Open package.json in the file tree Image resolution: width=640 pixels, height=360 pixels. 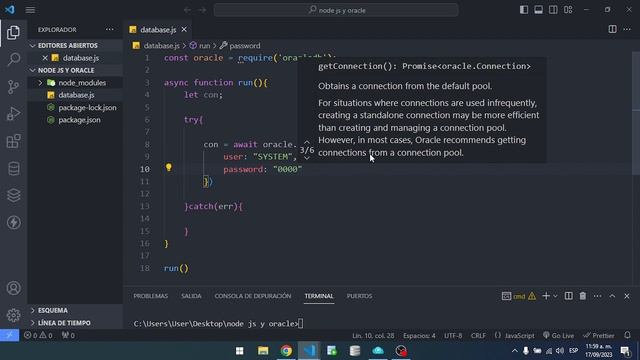79,120
